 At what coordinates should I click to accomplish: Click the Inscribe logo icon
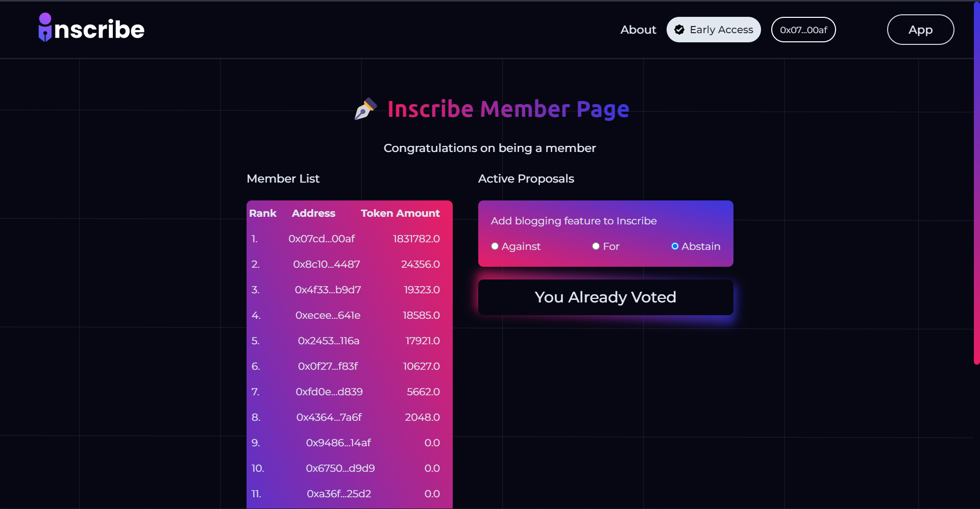[45, 28]
